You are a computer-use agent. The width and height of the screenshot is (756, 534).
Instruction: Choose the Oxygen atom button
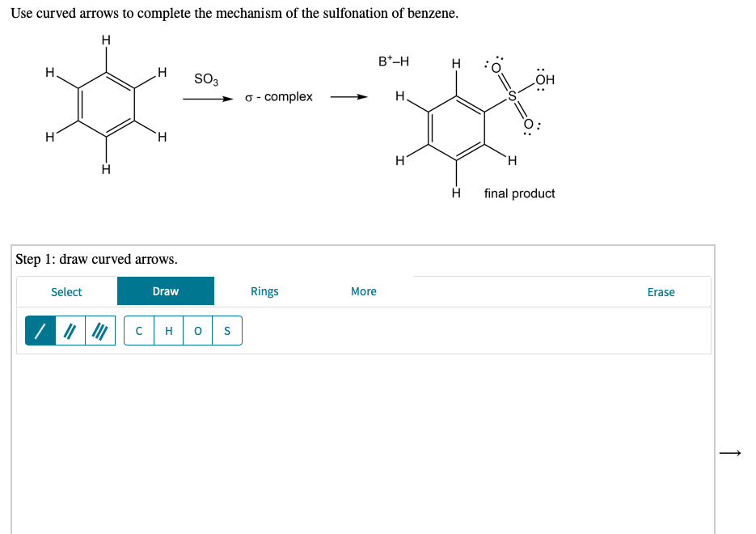tap(197, 330)
